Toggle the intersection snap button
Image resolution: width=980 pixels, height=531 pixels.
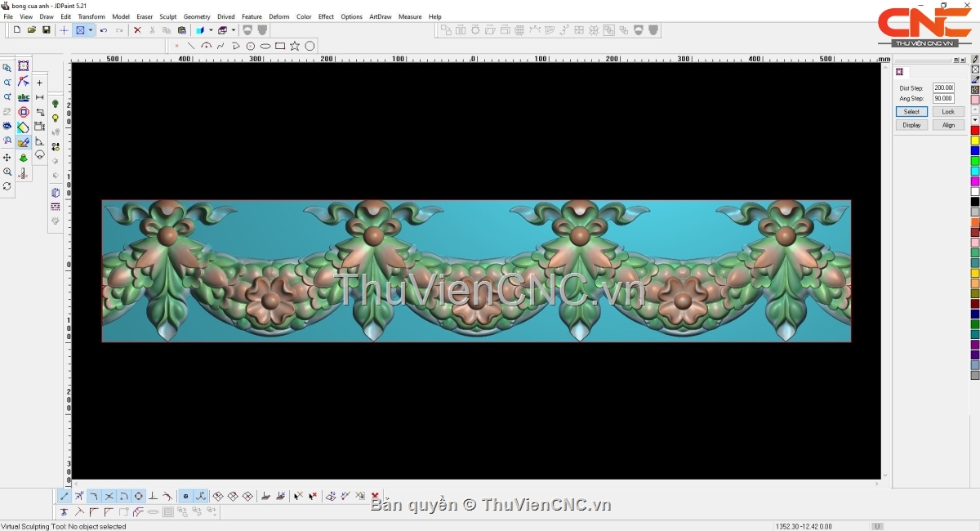[x=109, y=497]
